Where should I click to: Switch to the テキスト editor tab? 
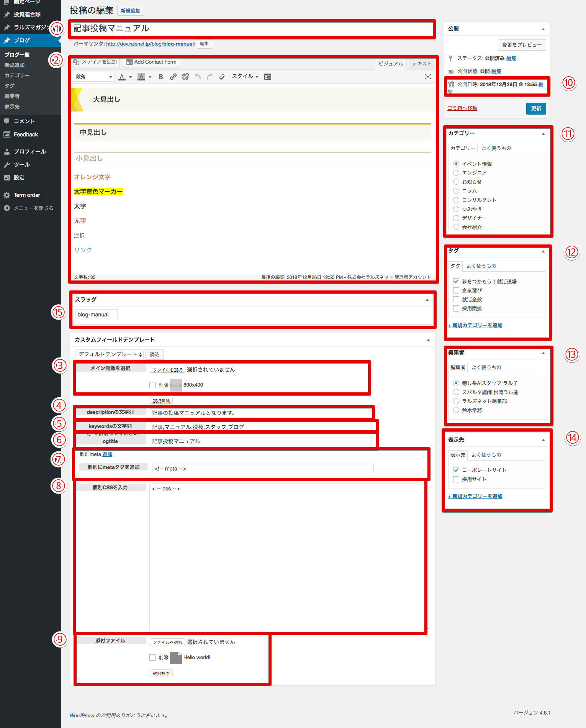coord(421,64)
